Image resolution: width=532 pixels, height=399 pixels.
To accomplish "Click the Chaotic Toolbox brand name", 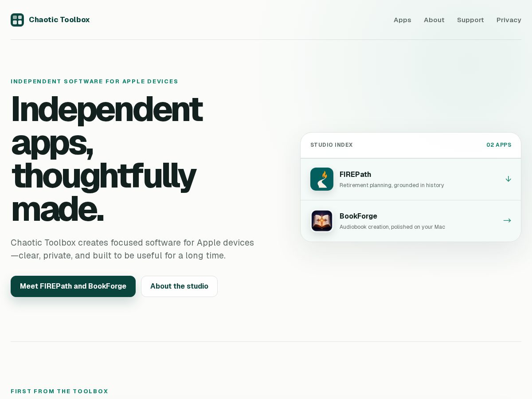I will [x=59, y=20].
